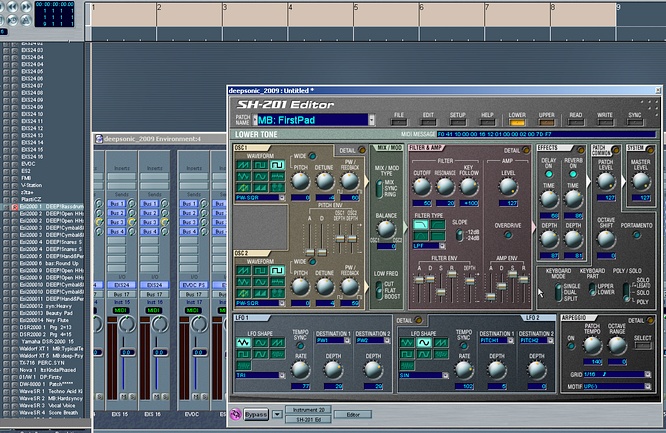The image size is (666, 433).
Task: Click Filter Env DEPTH slider
Action: point(469,281)
